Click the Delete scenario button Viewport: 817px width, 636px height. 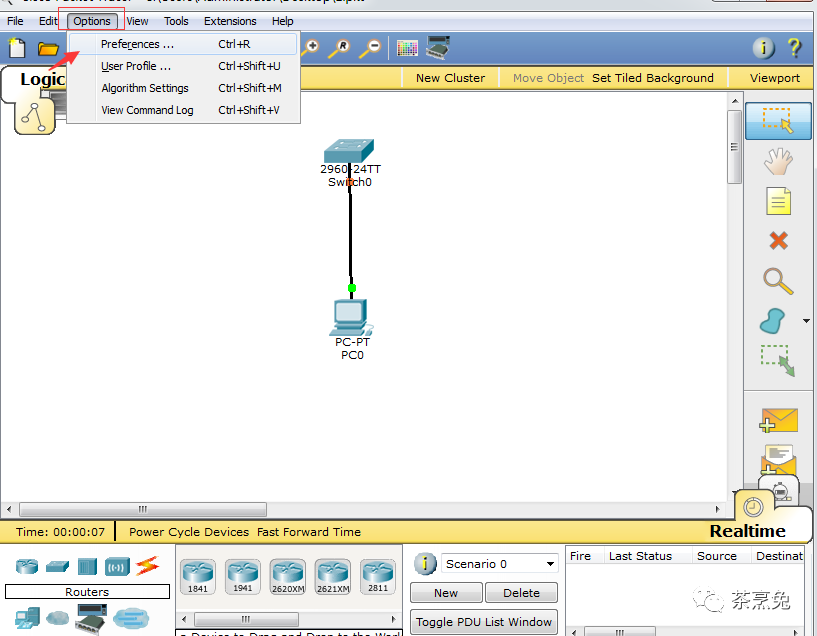[x=522, y=593]
